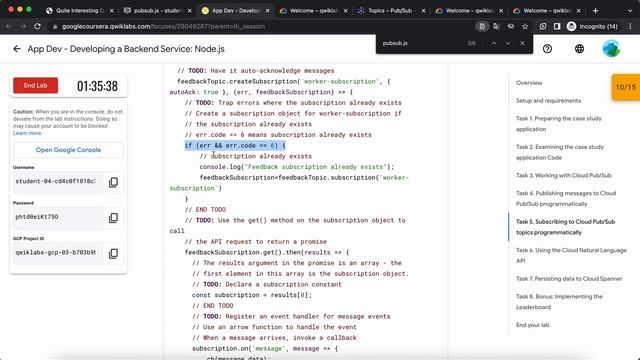Open the browser extensions icon
640x360 pixels.
click(543, 27)
